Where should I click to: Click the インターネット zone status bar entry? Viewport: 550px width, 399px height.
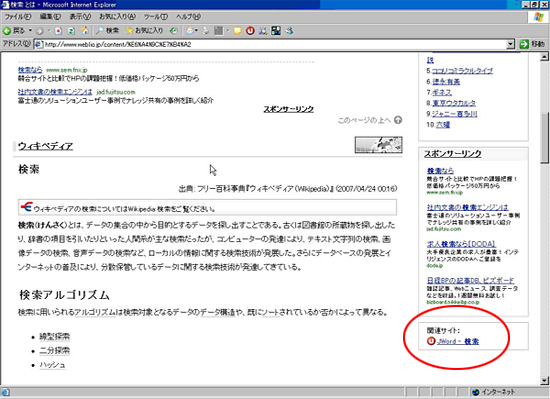click(493, 392)
